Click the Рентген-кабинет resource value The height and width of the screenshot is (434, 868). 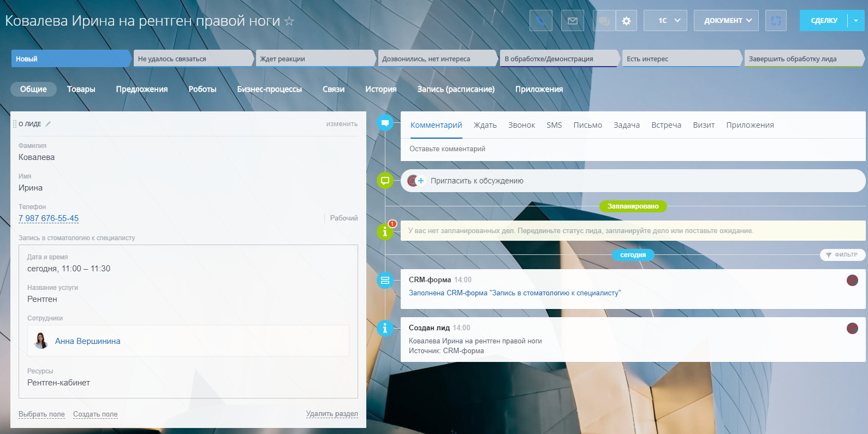(x=59, y=383)
